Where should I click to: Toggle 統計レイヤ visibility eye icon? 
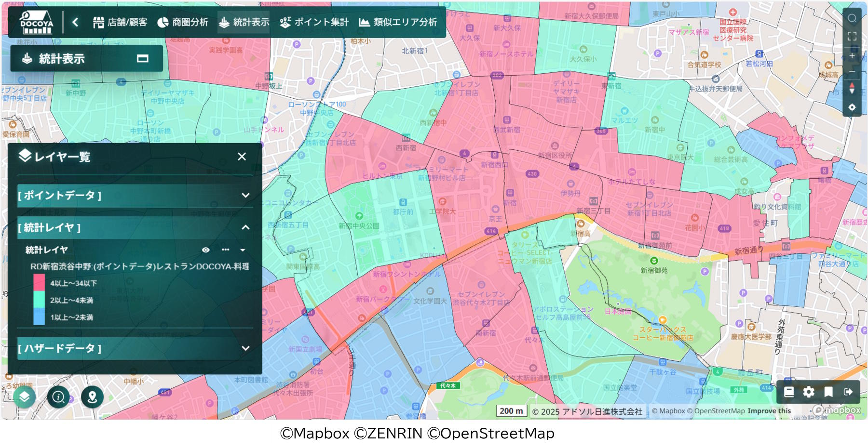tap(206, 250)
